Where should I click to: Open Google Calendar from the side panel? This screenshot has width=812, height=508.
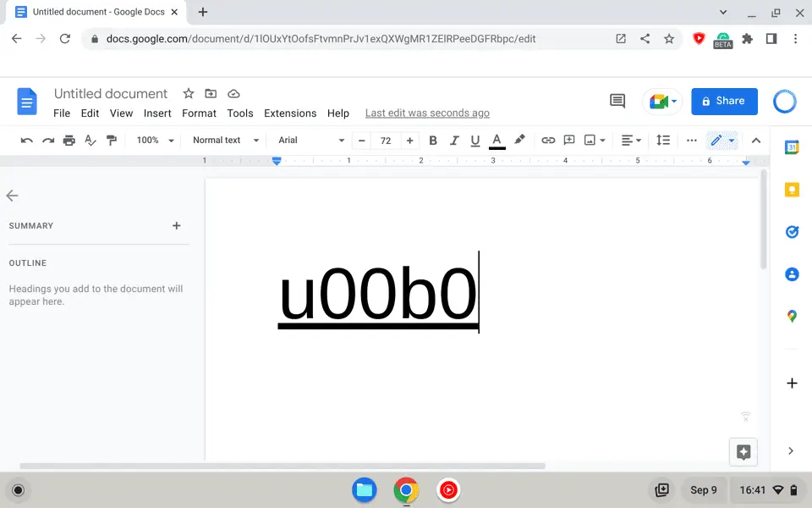792,147
